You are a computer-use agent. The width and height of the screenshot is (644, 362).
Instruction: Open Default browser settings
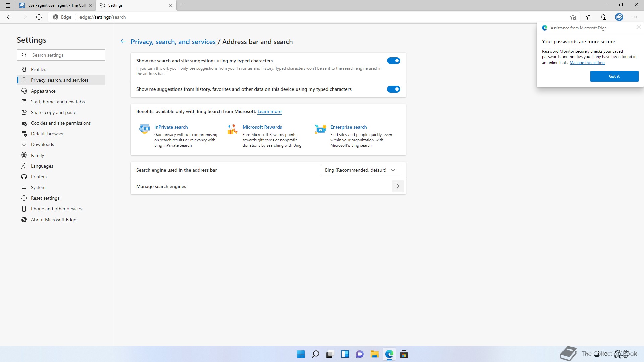point(61,134)
